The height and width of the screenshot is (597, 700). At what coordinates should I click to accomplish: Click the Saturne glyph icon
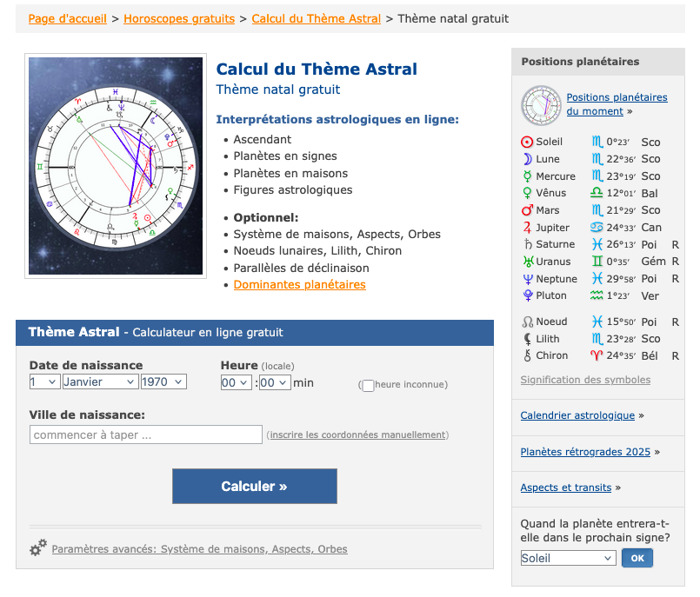coord(529,244)
